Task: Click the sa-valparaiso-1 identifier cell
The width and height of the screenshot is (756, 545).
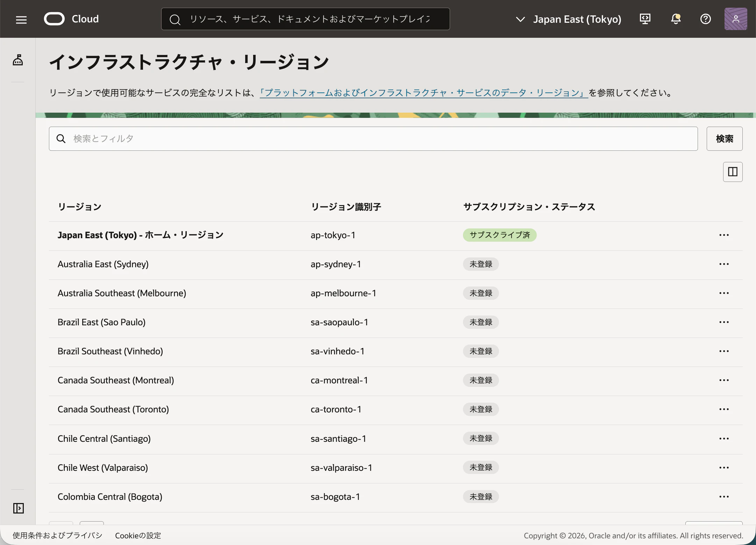Action: [342, 468]
